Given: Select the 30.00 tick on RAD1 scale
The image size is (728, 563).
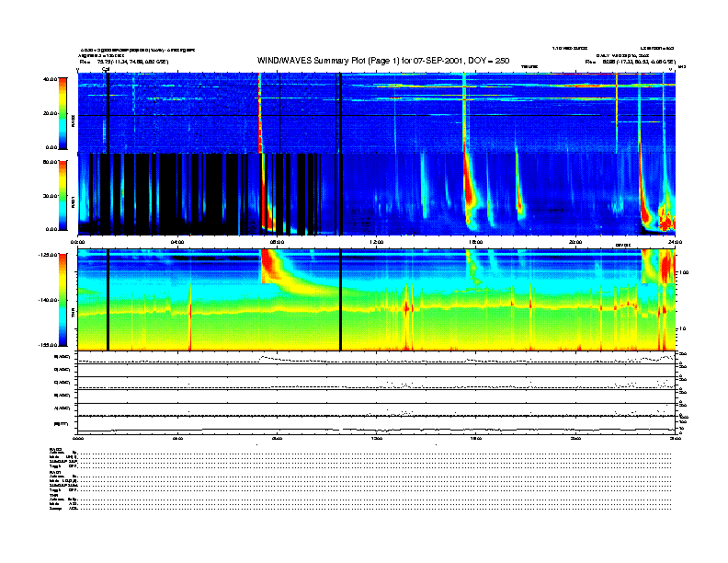Looking at the screenshot, I should coord(50,196).
